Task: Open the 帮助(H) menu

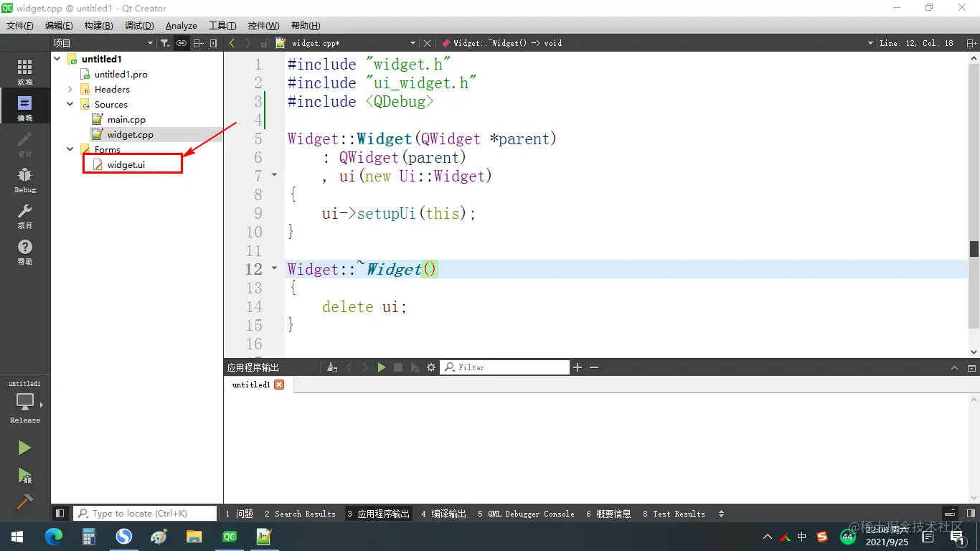Action: 306,26
